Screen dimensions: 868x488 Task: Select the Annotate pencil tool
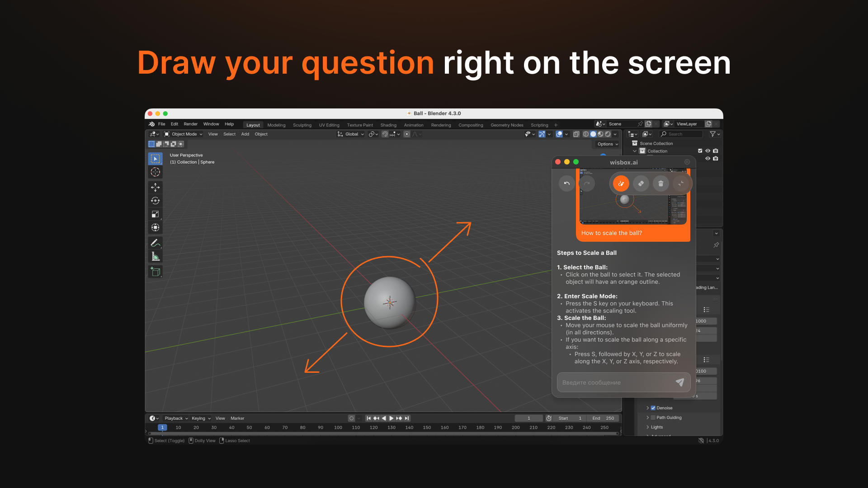155,243
